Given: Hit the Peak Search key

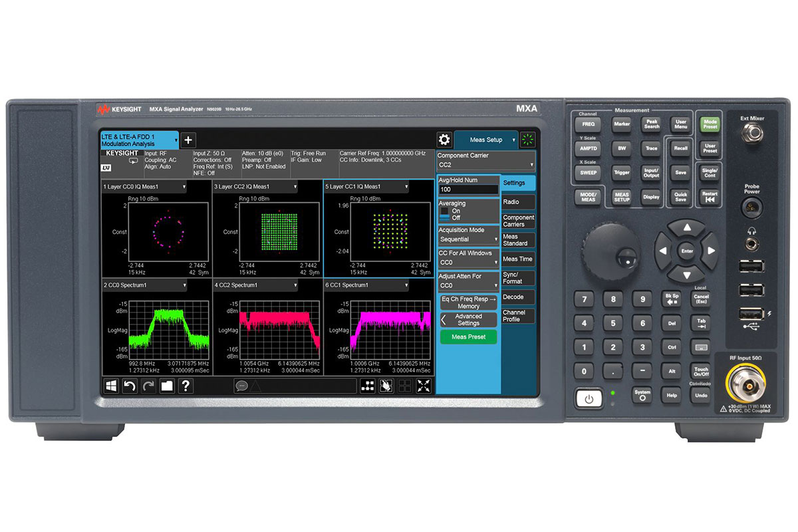Looking at the screenshot, I should point(651,124).
